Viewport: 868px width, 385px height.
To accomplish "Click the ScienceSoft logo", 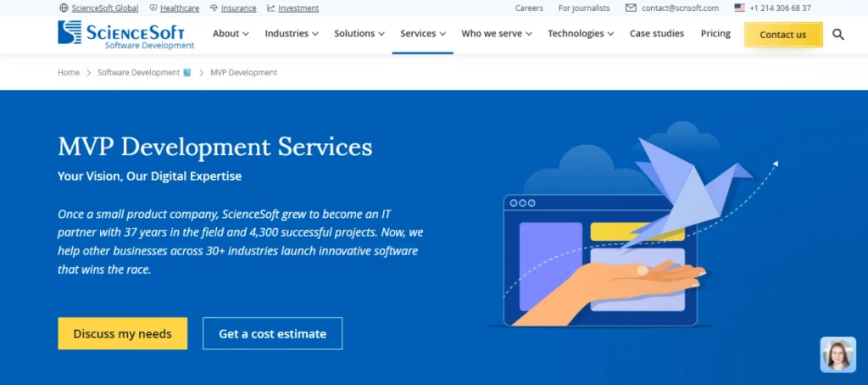I will [x=126, y=35].
